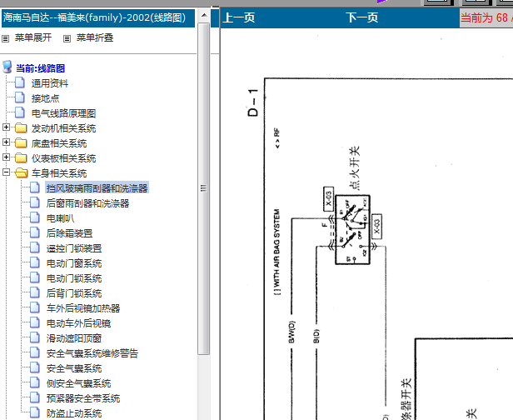The width and height of the screenshot is (513, 420).
Task: Click the page icon beside 挡风玻璃雨刮器和洗涤器
Action: (x=35, y=187)
